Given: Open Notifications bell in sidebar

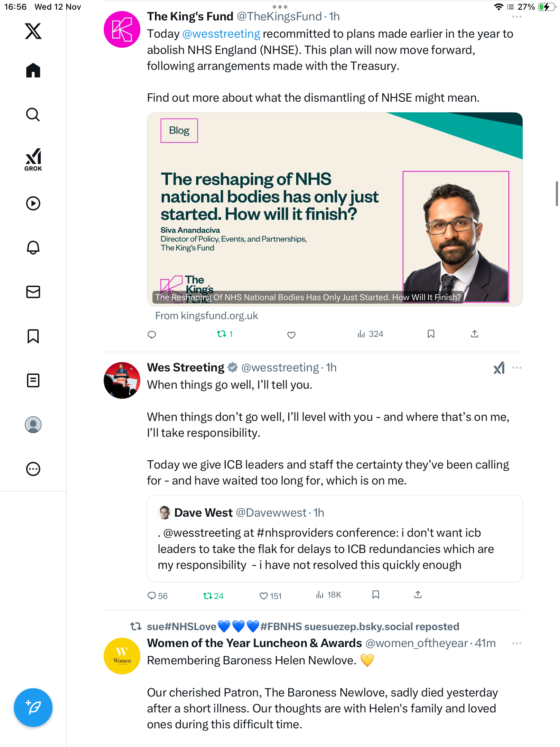Looking at the screenshot, I should [33, 248].
